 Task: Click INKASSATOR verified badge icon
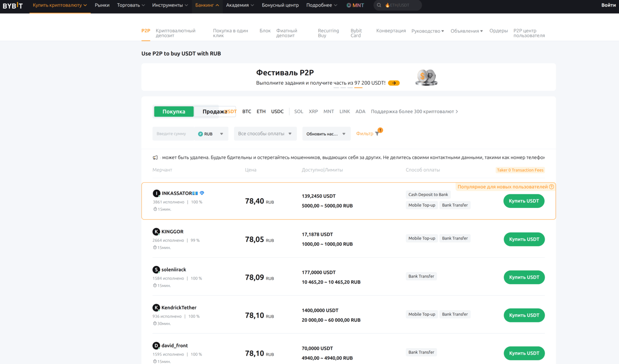coord(202,193)
